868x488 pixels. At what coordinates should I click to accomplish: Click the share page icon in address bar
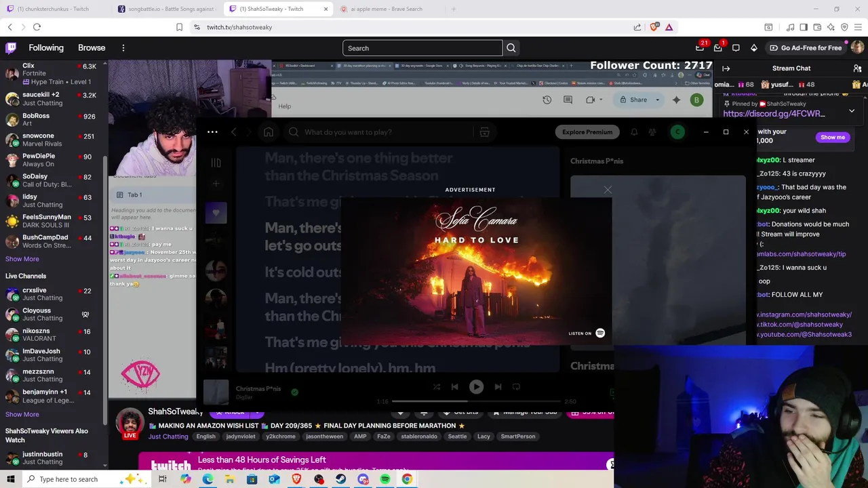[x=637, y=27]
